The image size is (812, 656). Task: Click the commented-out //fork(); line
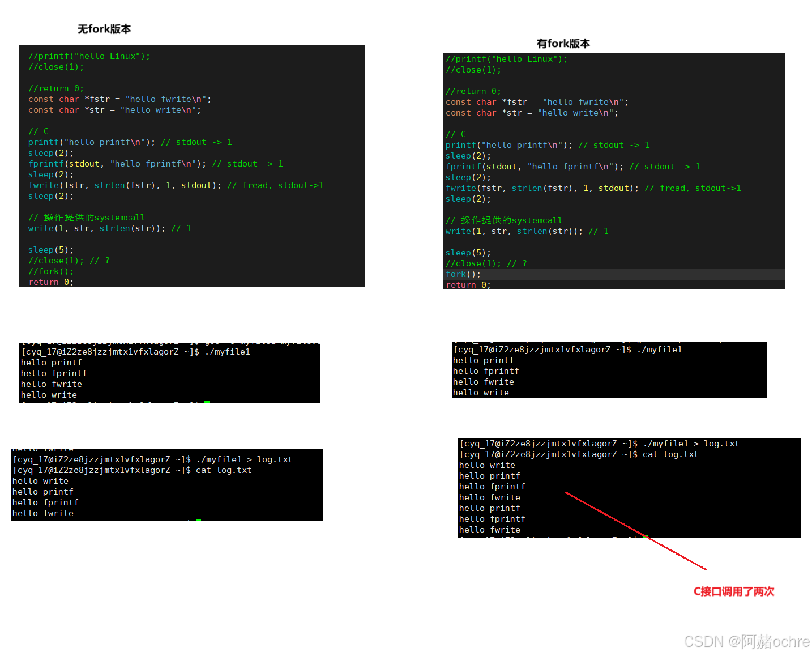pos(50,271)
